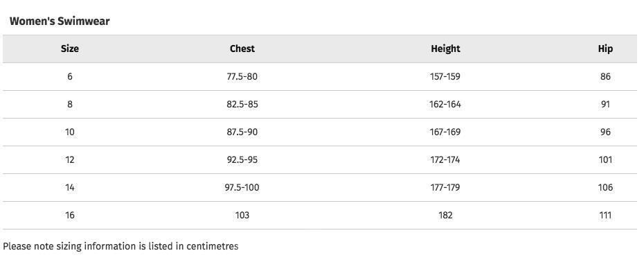Select the Hip column header
644x260 pixels.
tap(605, 49)
